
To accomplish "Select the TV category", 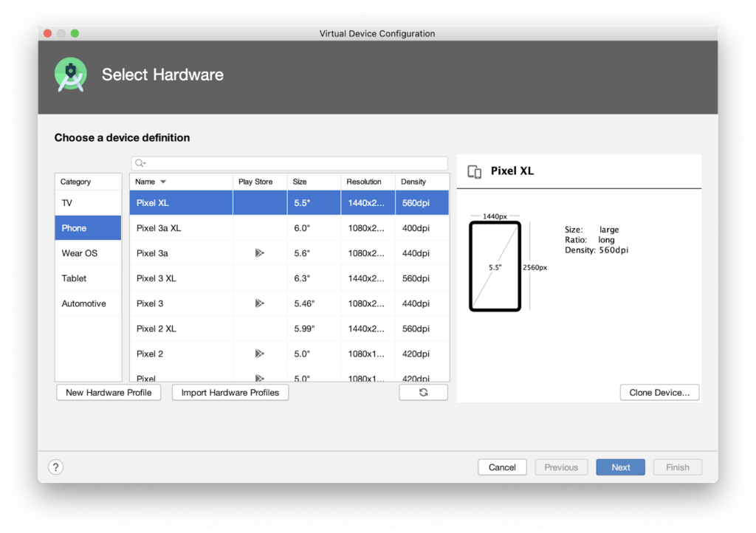I will click(x=88, y=203).
